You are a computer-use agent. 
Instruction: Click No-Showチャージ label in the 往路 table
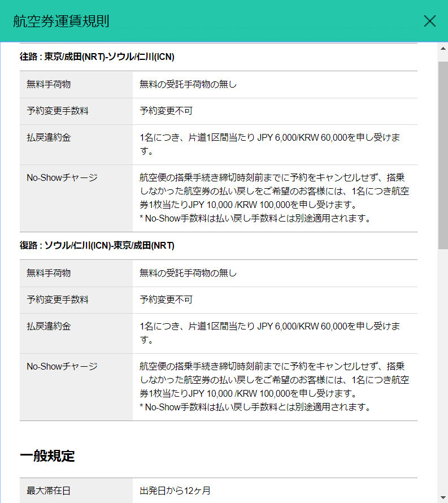(62, 177)
